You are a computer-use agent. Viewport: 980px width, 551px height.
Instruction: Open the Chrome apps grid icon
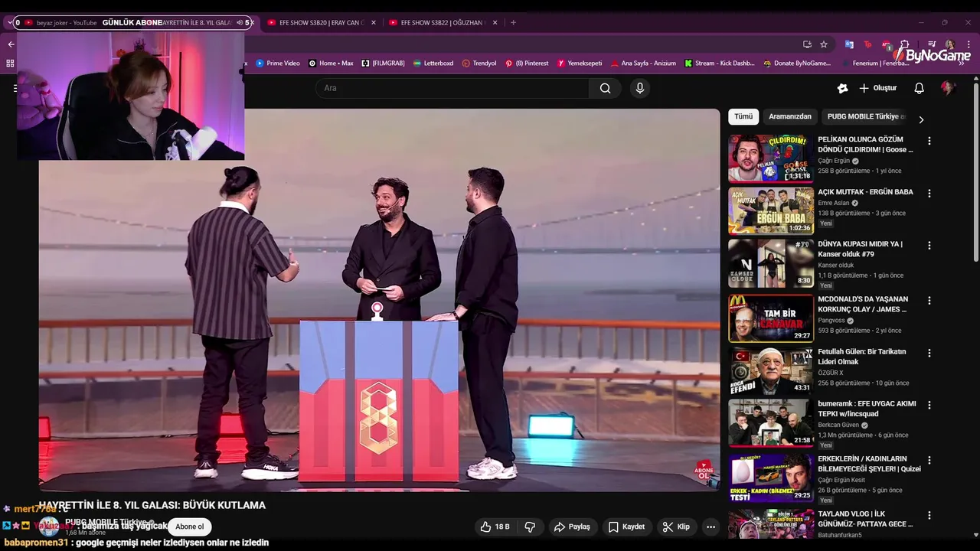click(x=10, y=63)
